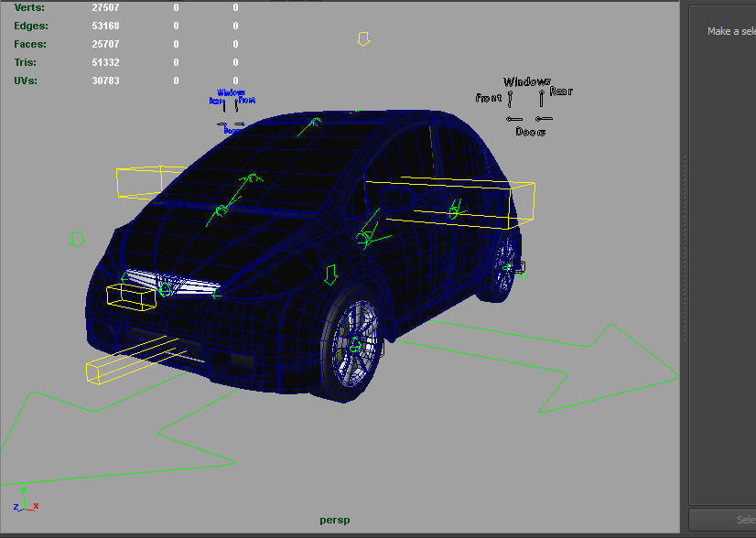Screen dimensions: 756x538
Task: Click the 'Make a sele' panel text
Action: [x=731, y=31]
